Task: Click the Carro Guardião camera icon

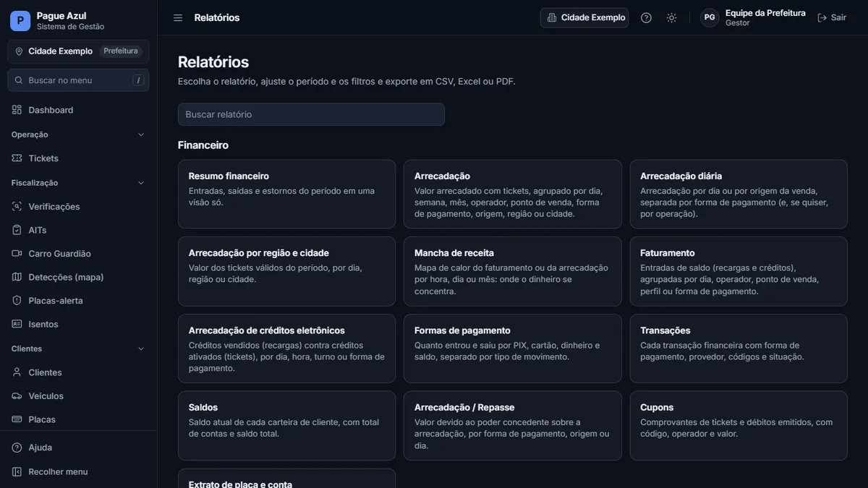Action: pyautogui.click(x=17, y=254)
